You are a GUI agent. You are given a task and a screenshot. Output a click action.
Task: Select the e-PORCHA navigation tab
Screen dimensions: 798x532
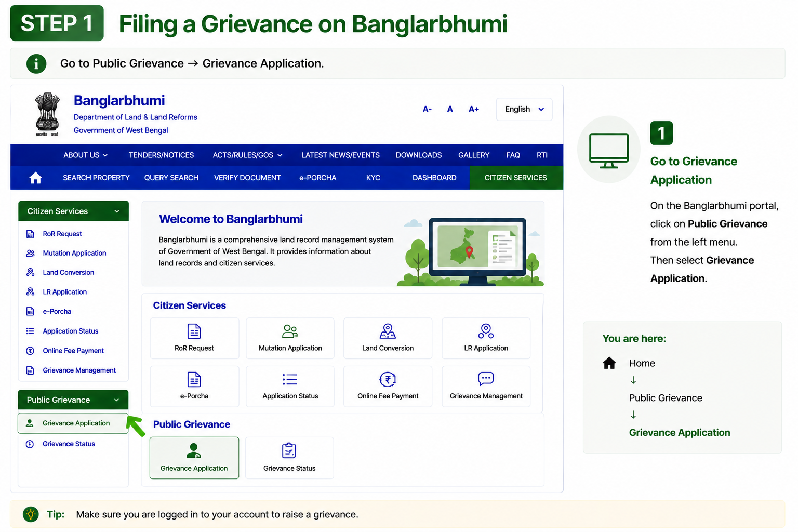[317, 178]
